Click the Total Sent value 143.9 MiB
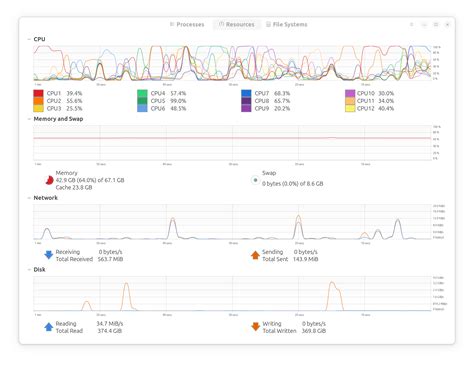The width and height of the screenshot is (474, 365). [x=306, y=259]
